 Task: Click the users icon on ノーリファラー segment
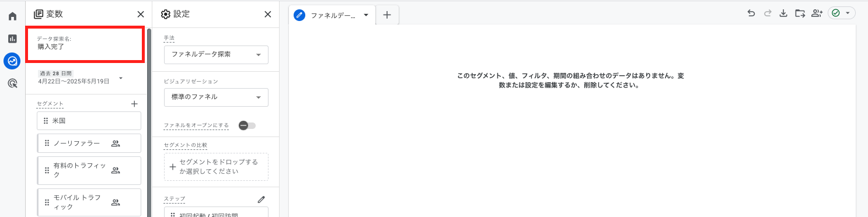click(x=115, y=143)
